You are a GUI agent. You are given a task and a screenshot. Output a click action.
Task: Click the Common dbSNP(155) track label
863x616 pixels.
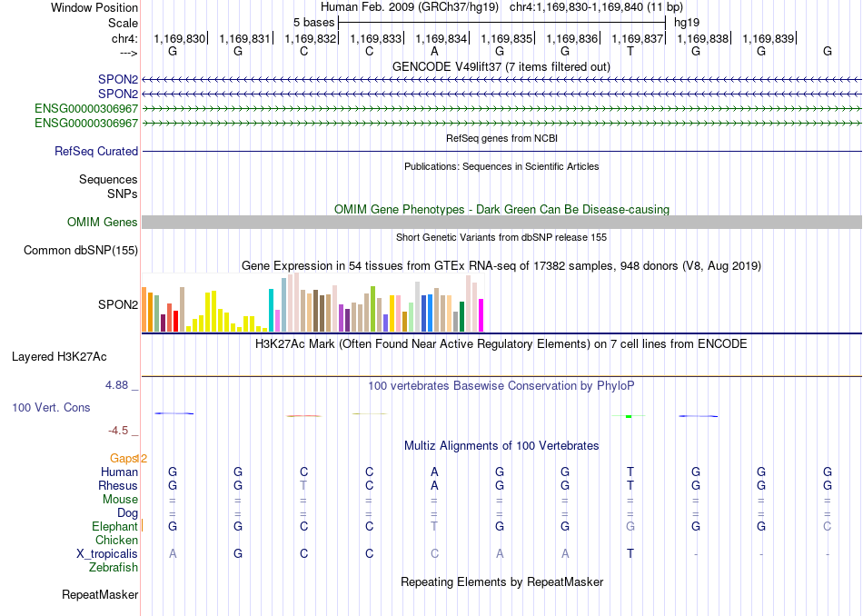[81, 251]
